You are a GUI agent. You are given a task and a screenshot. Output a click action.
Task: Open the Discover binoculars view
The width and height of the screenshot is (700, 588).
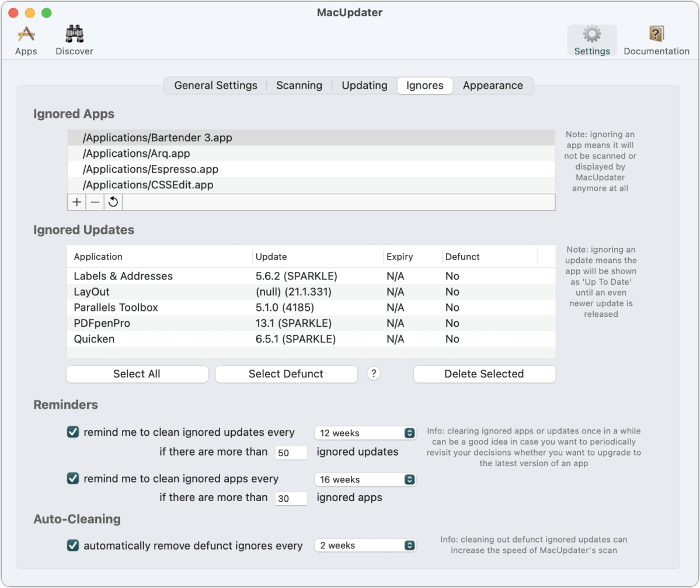click(x=74, y=41)
